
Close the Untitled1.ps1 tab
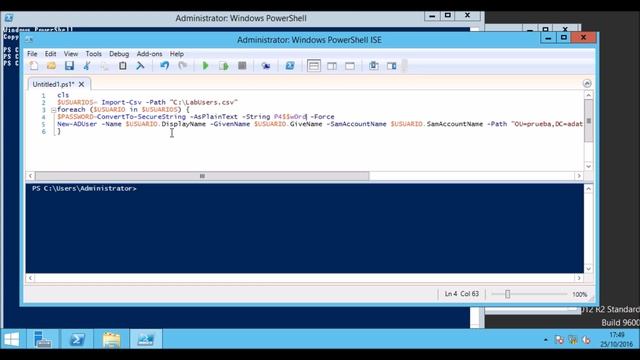[x=82, y=84]
